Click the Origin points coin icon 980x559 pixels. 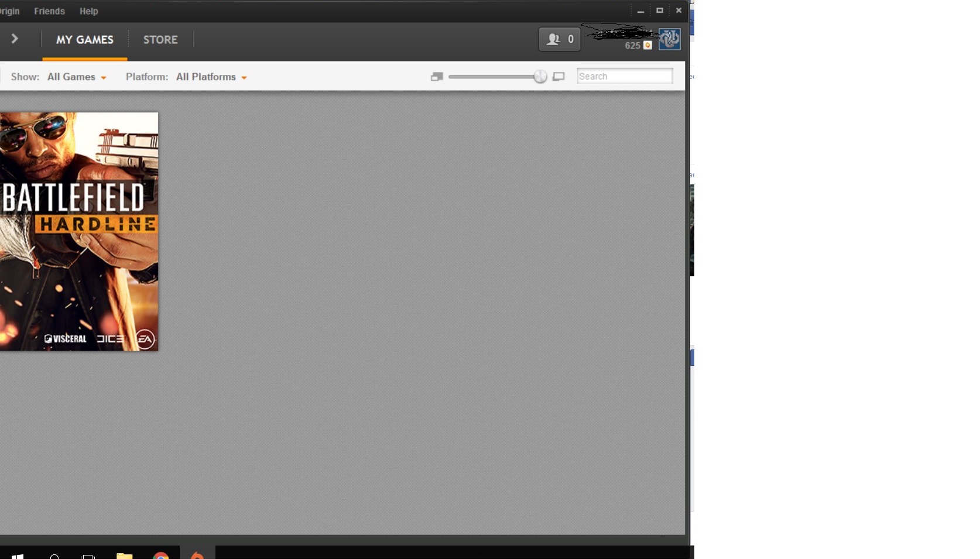647,46
